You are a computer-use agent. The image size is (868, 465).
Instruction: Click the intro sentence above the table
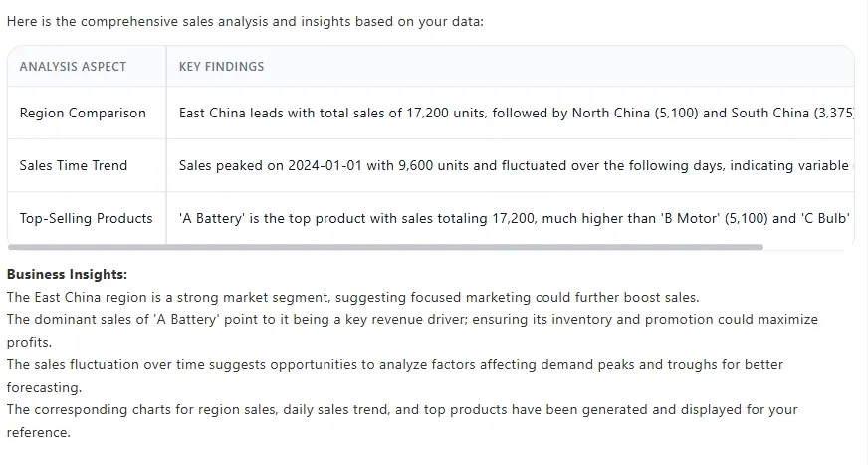[245, 22]
